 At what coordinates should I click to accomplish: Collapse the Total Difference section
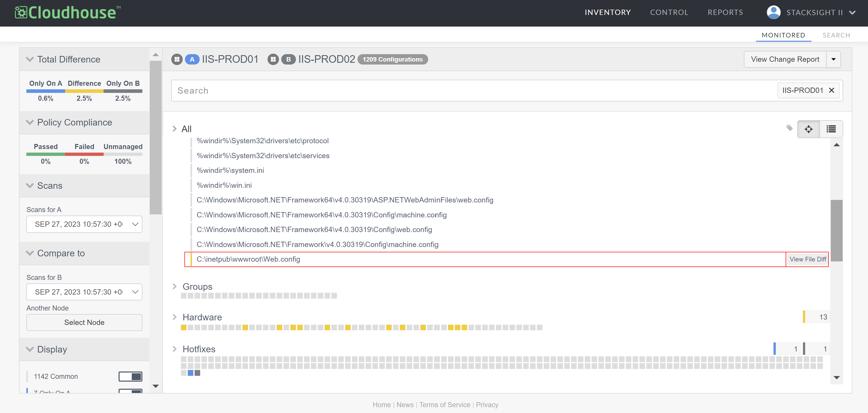[x=30, y=59]
